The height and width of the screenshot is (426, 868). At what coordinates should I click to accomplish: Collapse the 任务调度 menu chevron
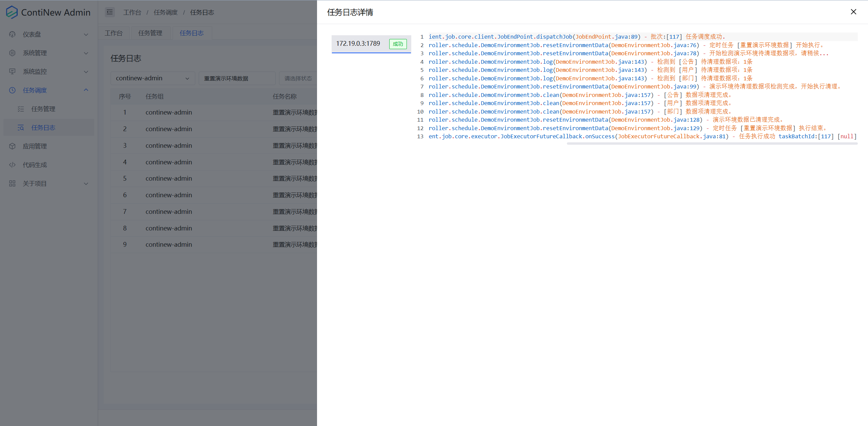(86, 90)
